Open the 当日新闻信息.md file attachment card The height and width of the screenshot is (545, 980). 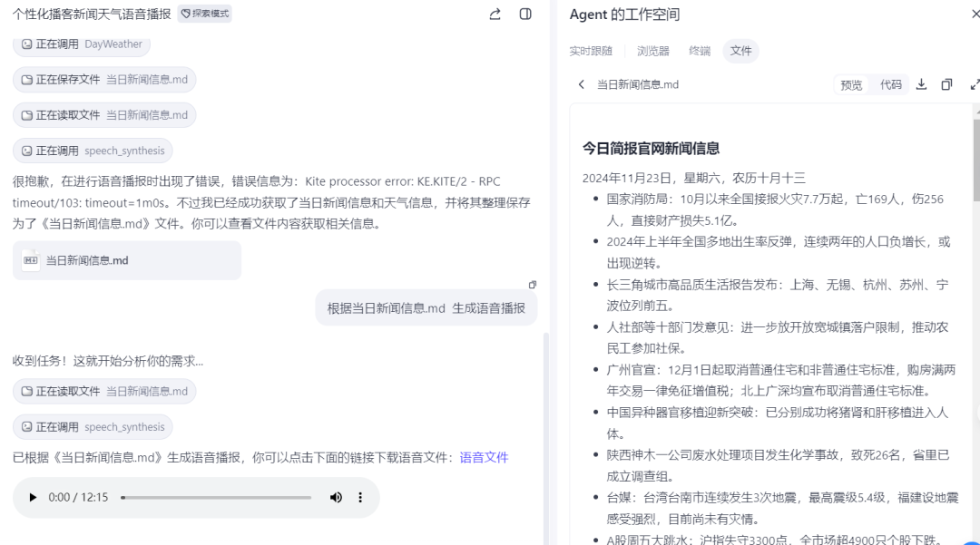(127, 260)
